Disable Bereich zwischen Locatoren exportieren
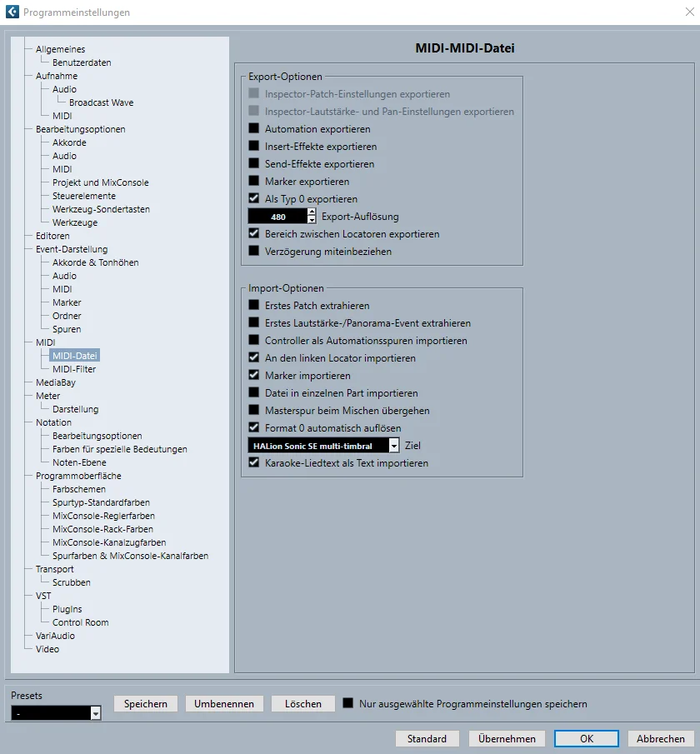The image size is (700, 754). pos(253,233)
